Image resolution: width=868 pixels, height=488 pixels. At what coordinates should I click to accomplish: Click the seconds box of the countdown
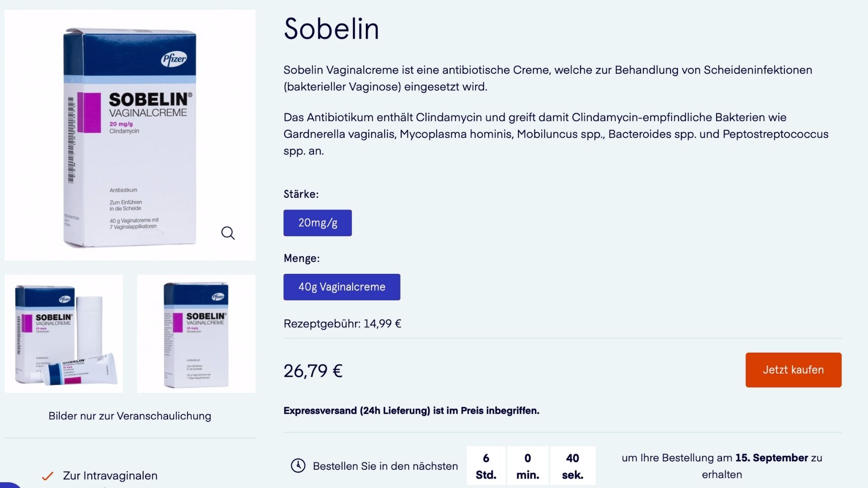click(x=572, y=466)
